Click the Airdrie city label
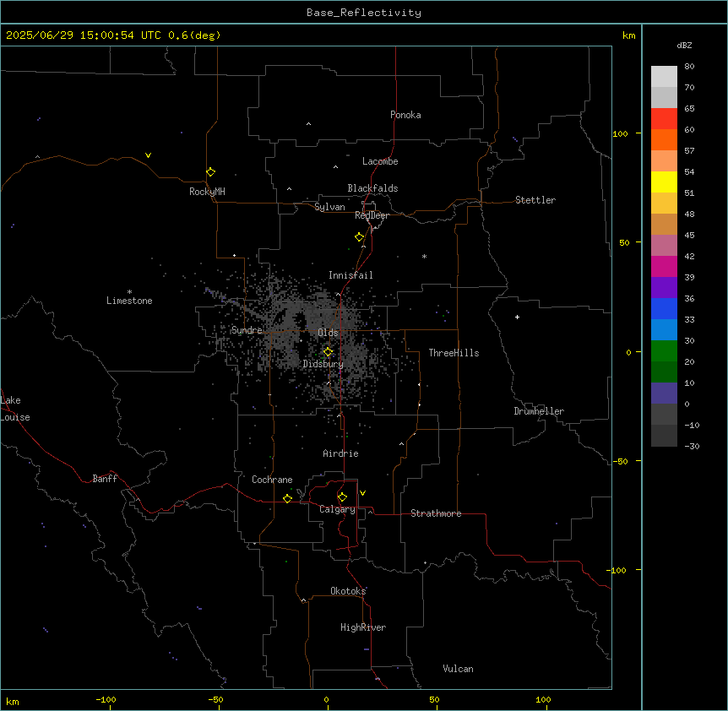This screenshot has width=728, height=711. coord(340,453)
